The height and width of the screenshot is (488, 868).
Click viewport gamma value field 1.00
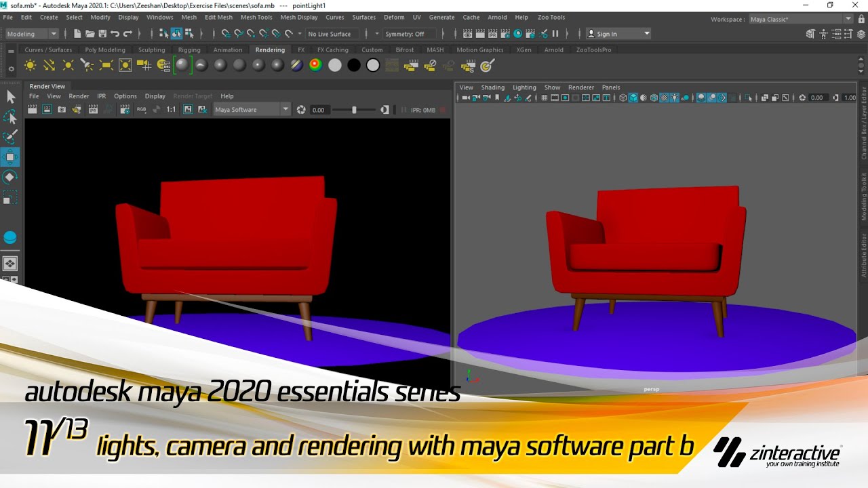[849, 98]
